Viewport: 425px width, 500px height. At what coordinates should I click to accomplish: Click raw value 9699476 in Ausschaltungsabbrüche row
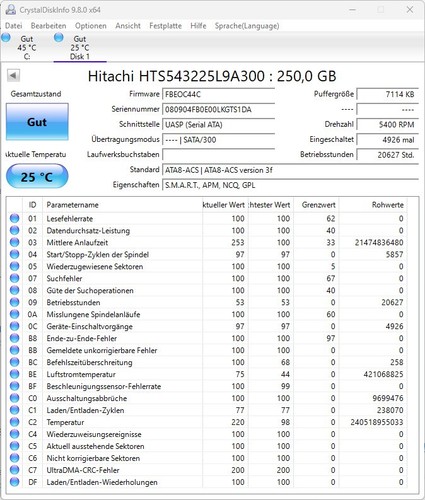[388, 398]
